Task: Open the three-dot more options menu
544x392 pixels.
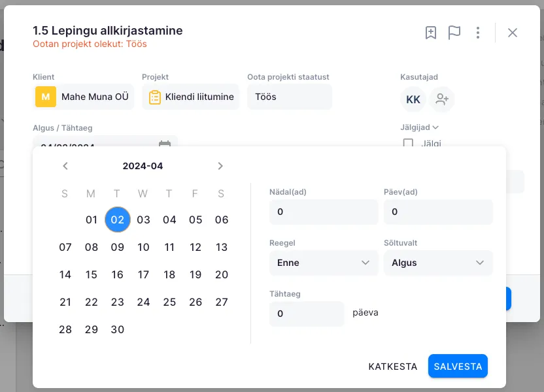Action: (479, 33)
